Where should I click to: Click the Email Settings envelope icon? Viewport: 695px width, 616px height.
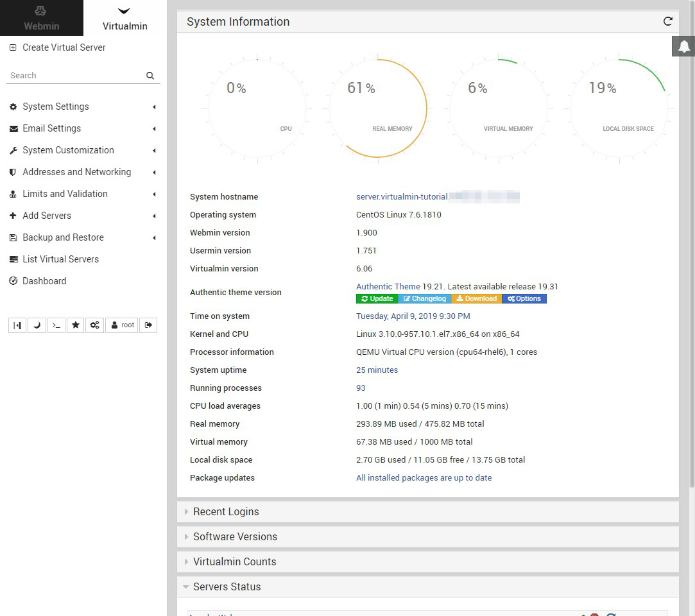pyautogui.click(x=13, y=128)
